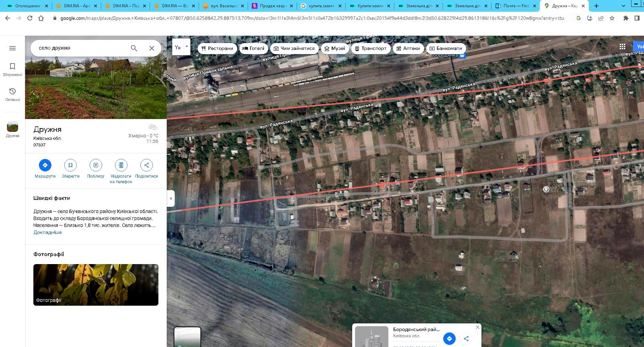Toggle the map layers thumbnail
The width and height of the screenshot is (644, 347).
tap(187, 337)
